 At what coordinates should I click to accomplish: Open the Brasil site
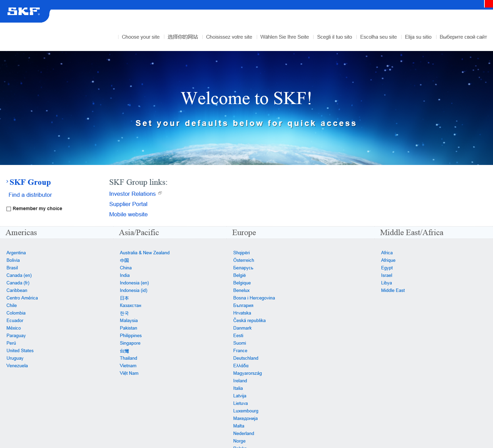(12, 268)
